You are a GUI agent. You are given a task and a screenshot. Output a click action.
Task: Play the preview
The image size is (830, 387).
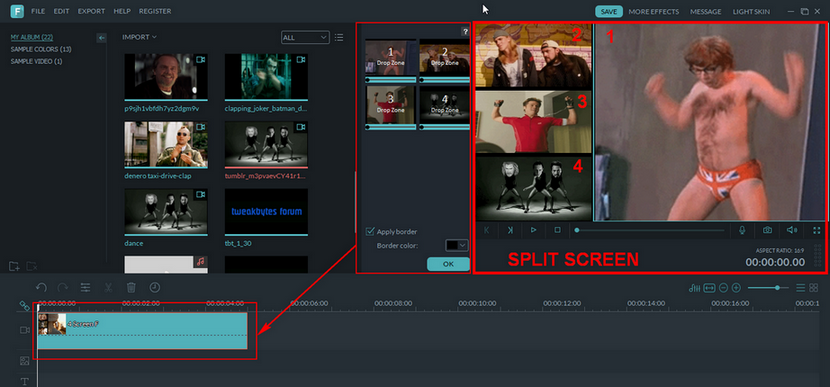click(534, 230)
